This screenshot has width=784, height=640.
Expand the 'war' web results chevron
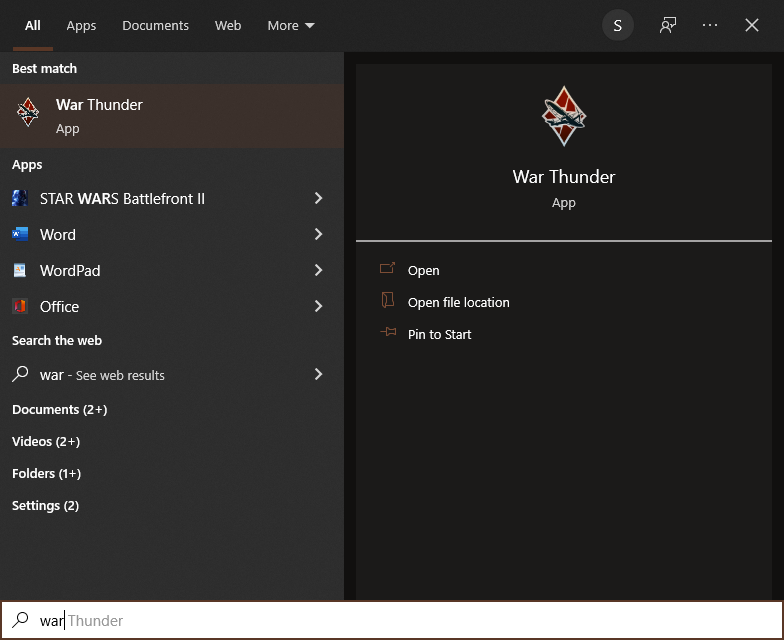point(318,374)
